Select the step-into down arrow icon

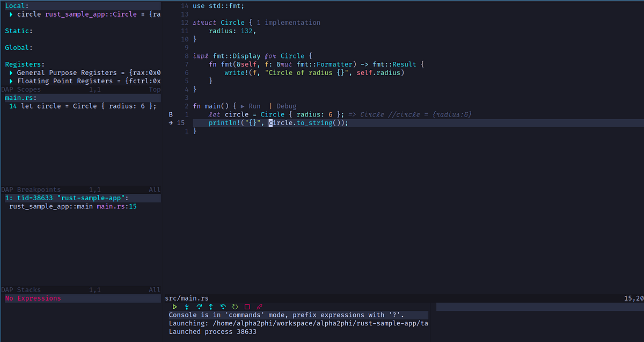[x=187, y=307]
